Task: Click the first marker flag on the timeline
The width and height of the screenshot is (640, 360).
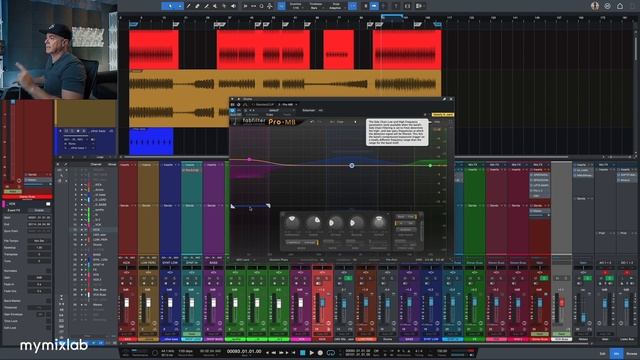Action: click(133, 24)
